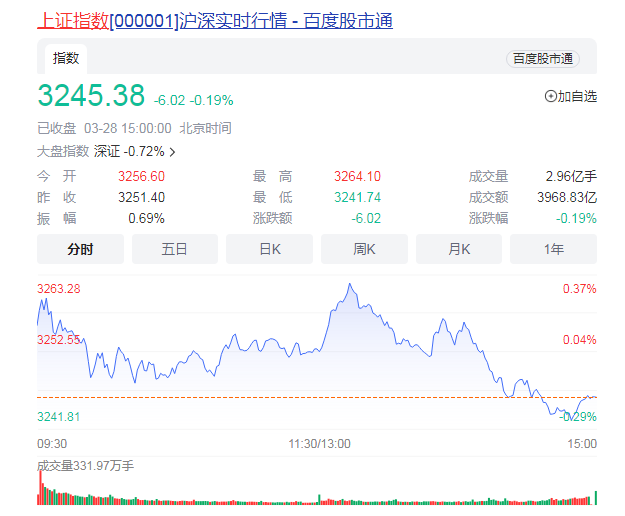Add the index to watchlist via plus icon
This screenshot has width=625, height=516.
(x=550, y=97)
